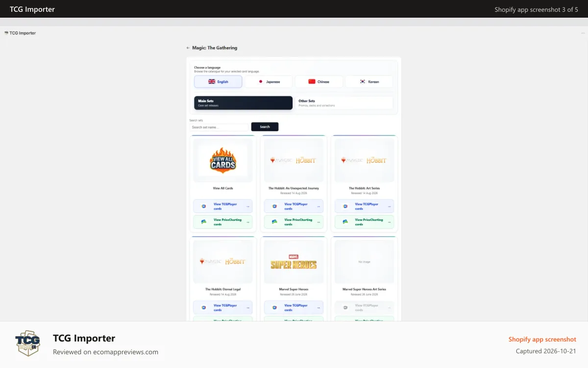Click arrow on Unexpected Journey's TCGPlayer button
Image resolution: width=588 pixels, height=368 pixels.
click(318, 207)
